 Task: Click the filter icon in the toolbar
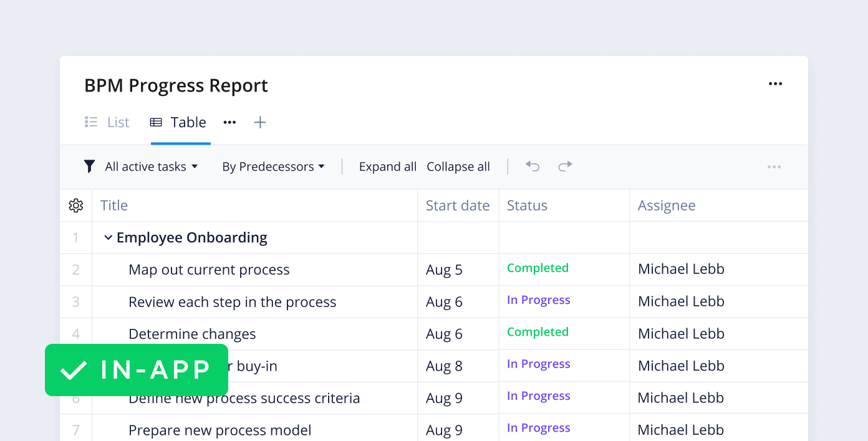(89, 166)
